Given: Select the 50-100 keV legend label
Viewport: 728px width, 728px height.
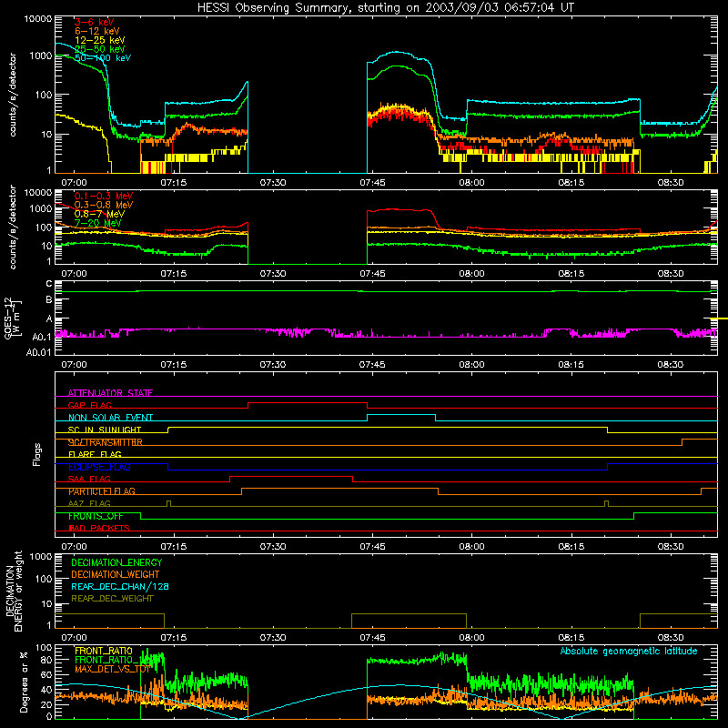Looking at the screenshot, I should pyautogui.click(x=103, y=58).
